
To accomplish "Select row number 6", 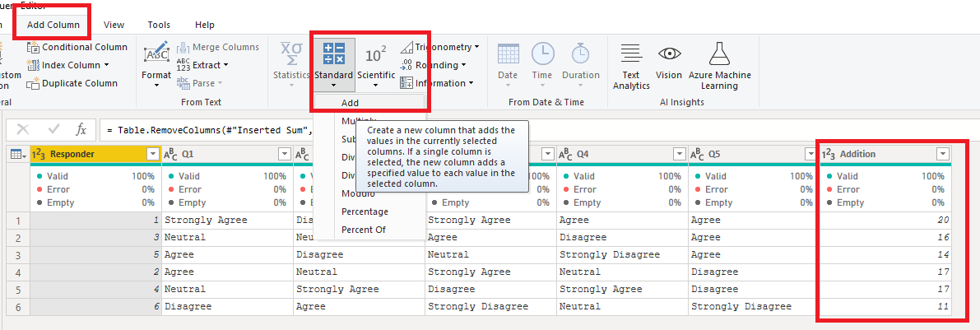I will [x=18, y=307].
